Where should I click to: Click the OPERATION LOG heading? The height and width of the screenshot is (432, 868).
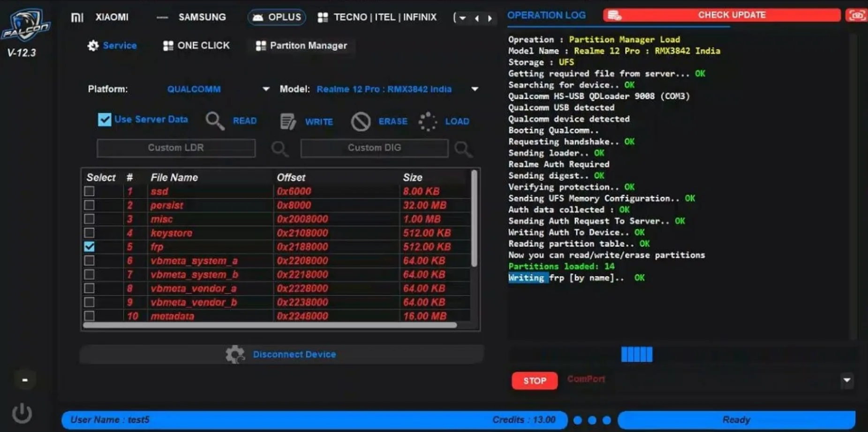point(546,15)
